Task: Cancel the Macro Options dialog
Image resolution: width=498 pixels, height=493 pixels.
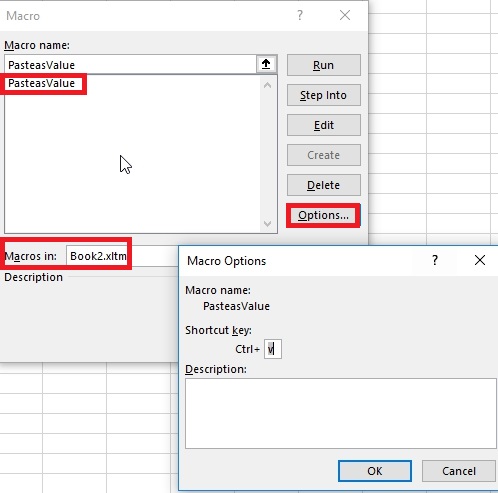Action: click(x=459, y=471)
